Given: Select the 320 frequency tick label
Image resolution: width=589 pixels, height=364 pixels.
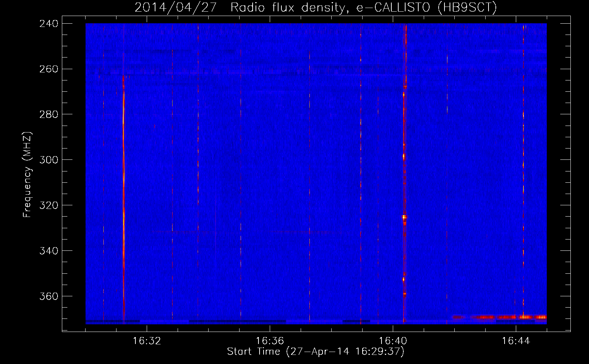Looking at the screenshot, I should (x=49, y=206).
